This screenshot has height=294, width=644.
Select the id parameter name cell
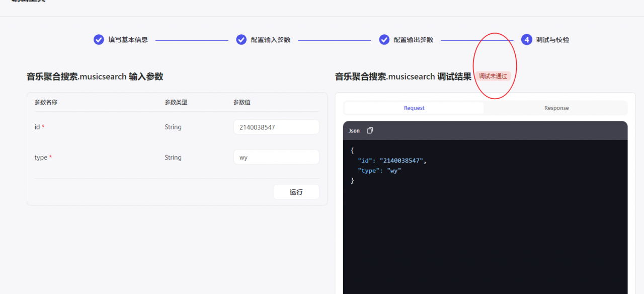[39, 127]
